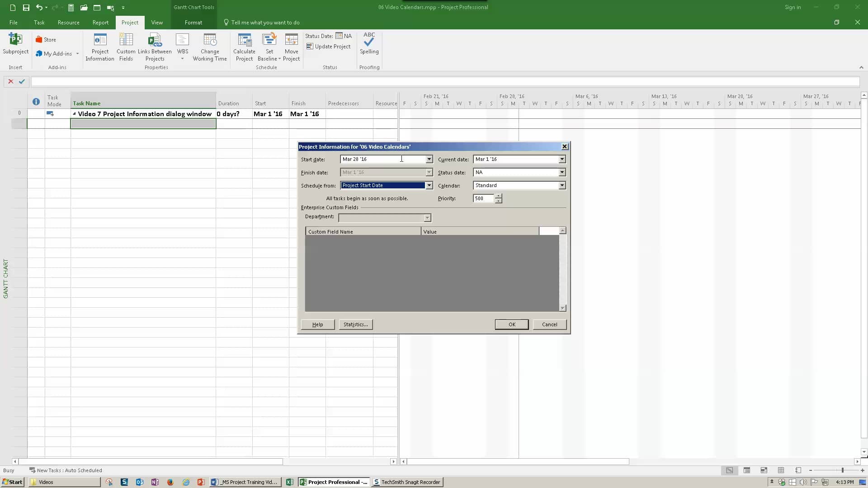Click the Custom Fields icon
Image resolution: width=868 pixels, height=488 pixels.
(126, 47)
